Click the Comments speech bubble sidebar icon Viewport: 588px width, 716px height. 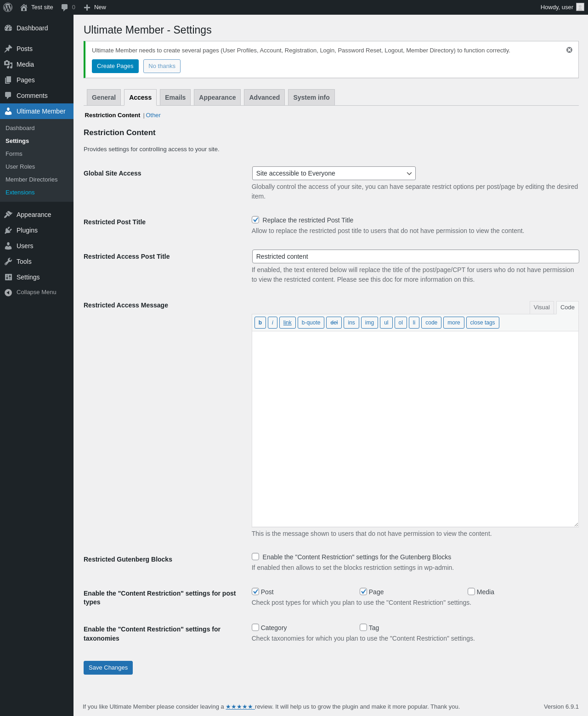click(8, 96)
